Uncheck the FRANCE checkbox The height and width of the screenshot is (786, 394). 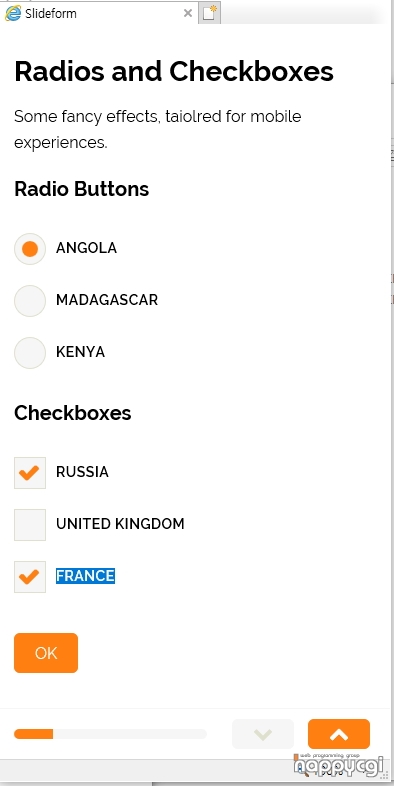(x=30, y=577)
